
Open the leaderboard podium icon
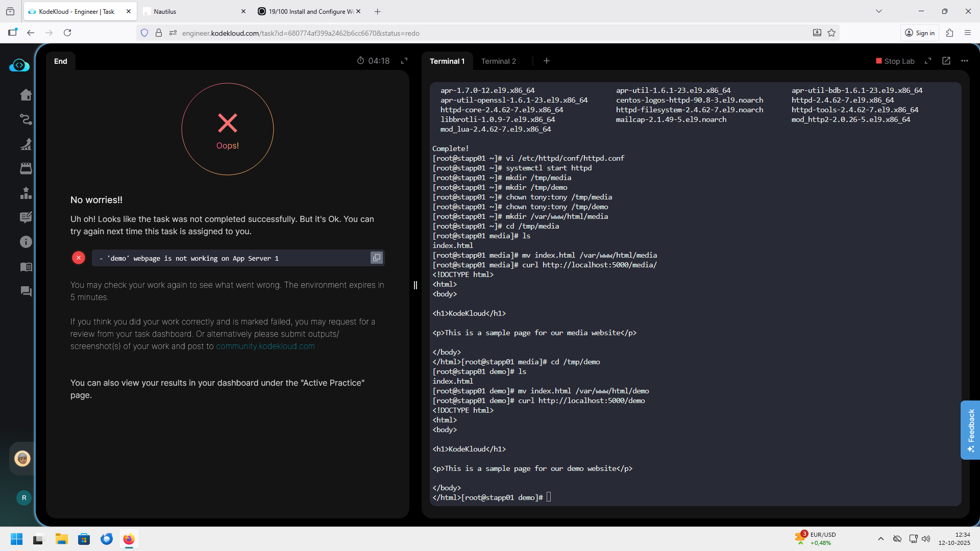pyautogui.click(x=26, y=193)
